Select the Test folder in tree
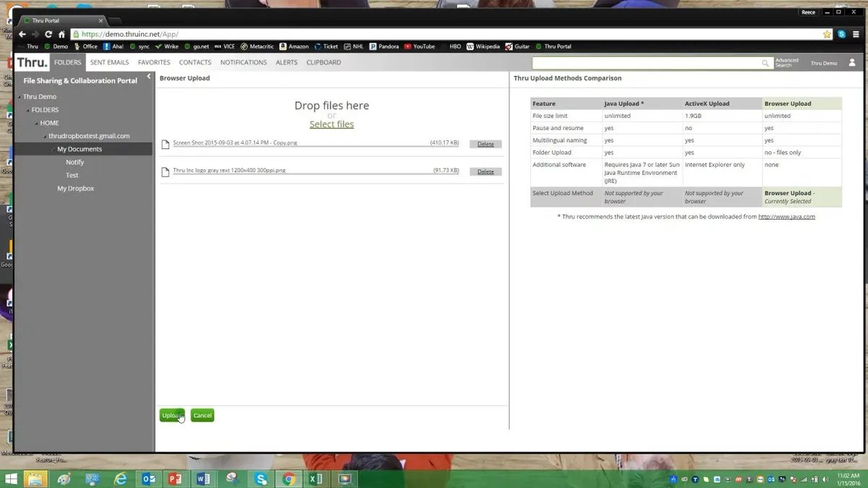 point(72,175)
